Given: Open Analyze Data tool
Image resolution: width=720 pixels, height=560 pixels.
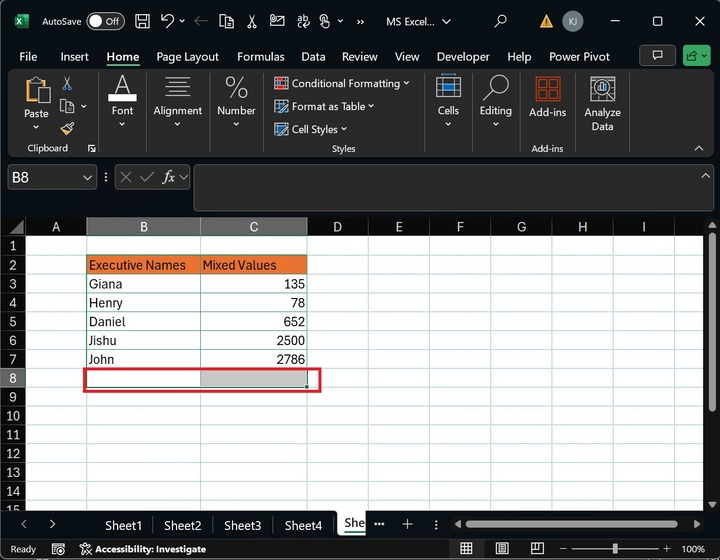Looking at the screenshot, I should pos(602,104).
